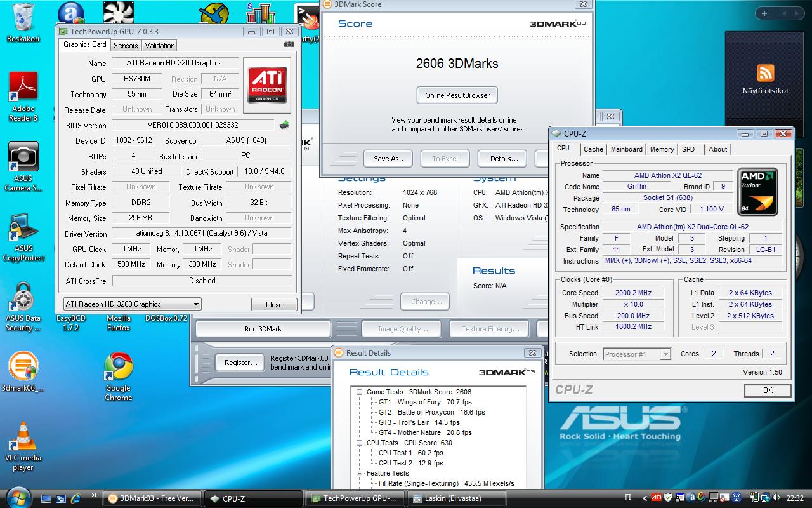Click Save As... button in 3DMark Score
The width and height of the screenshot is (812, 508).
389,159
